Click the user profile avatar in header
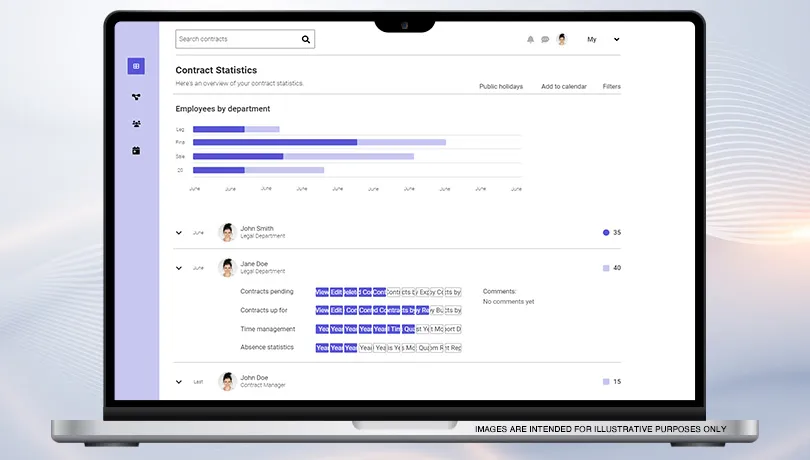 (562, 39)
